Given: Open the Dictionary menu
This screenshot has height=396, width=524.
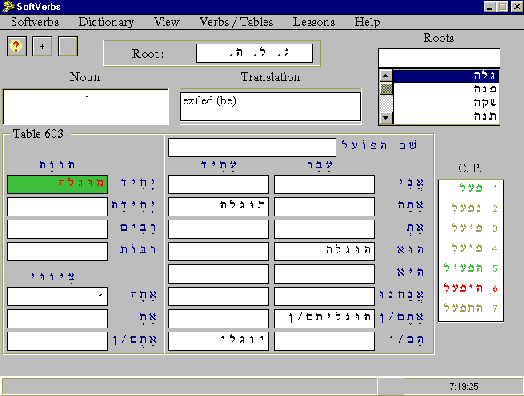Looking at the screenshot, I should (x=106, y=22).
